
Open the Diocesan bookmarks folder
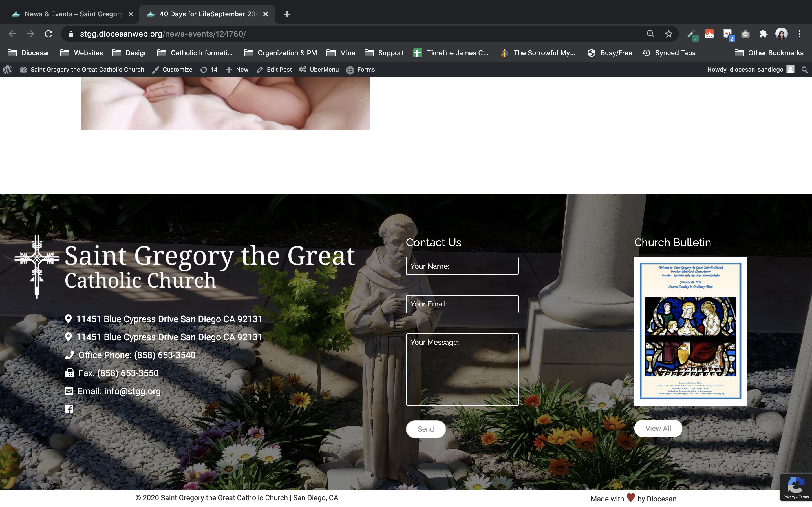(x=30, y=53)
